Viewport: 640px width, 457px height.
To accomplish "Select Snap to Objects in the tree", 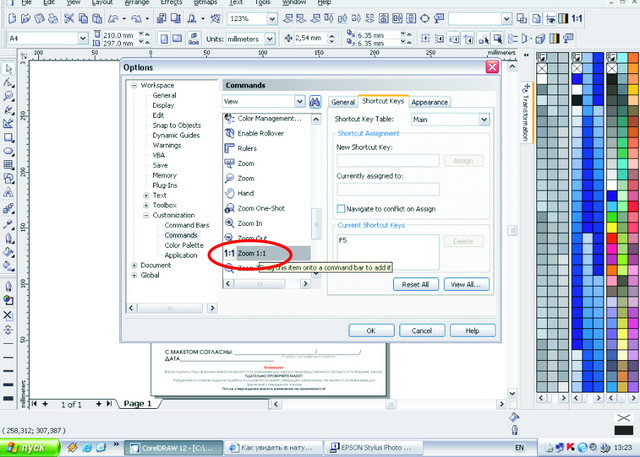I will pyautogui.click(x=176, y=125).
